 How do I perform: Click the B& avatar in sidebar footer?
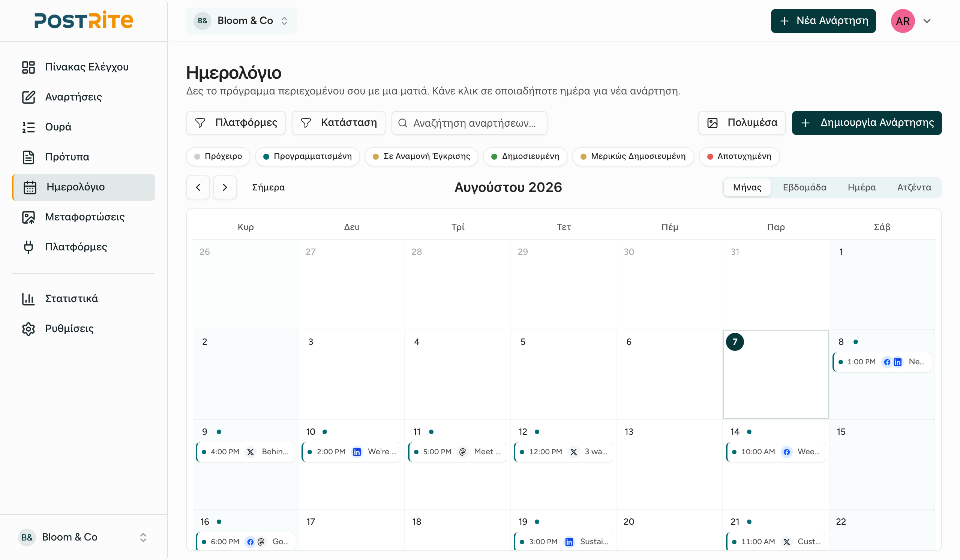click(27, 538)
